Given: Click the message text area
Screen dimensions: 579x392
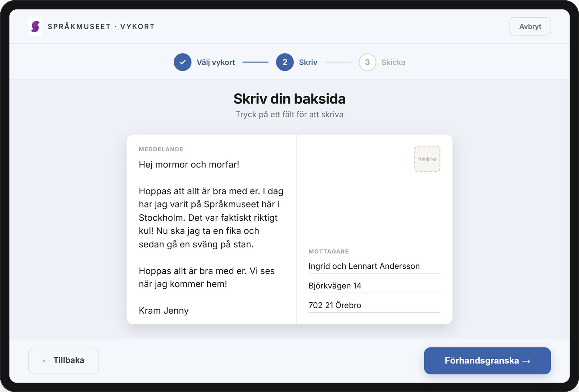Looking at the screenshot, I should pos(211,237).
